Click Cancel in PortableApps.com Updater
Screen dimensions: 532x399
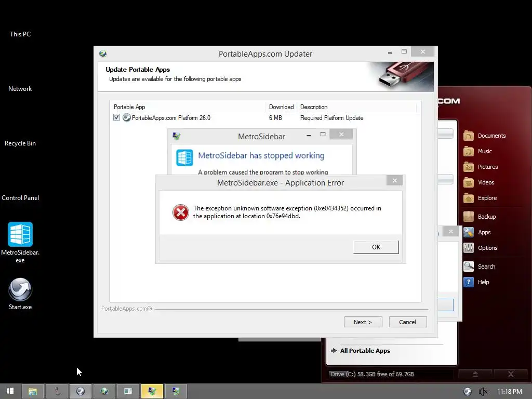tap(407, 322)
